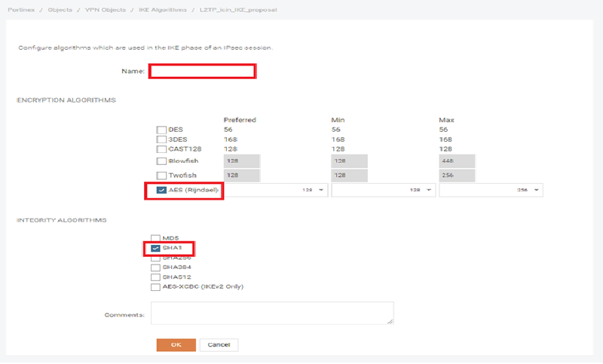Toggle the Twofish checkbox

pyautogui.click(x=161, y=176)
